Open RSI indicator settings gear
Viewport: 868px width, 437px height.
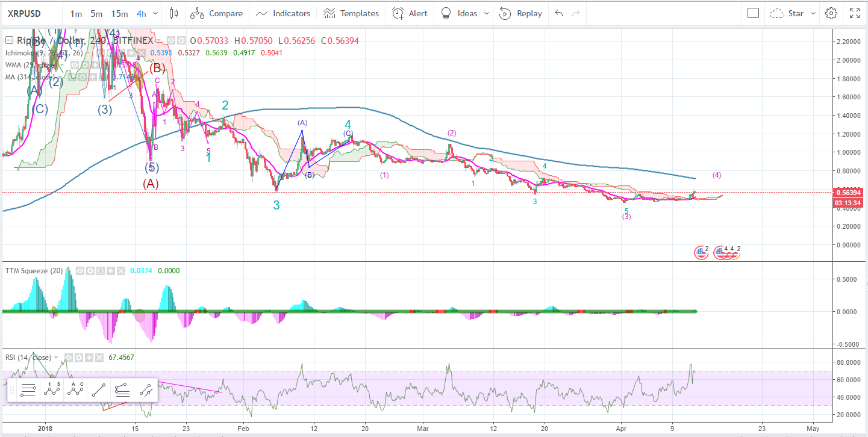[x=79, y=358]
